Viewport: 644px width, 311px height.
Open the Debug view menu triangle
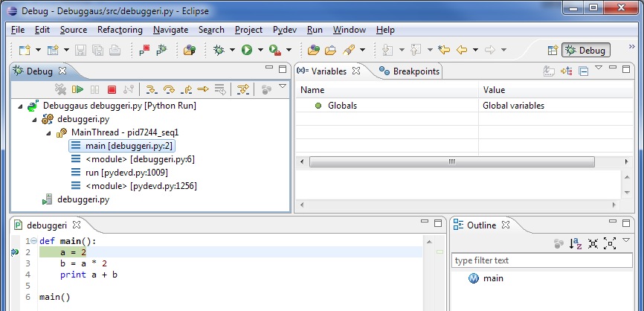tap(282, 86)
